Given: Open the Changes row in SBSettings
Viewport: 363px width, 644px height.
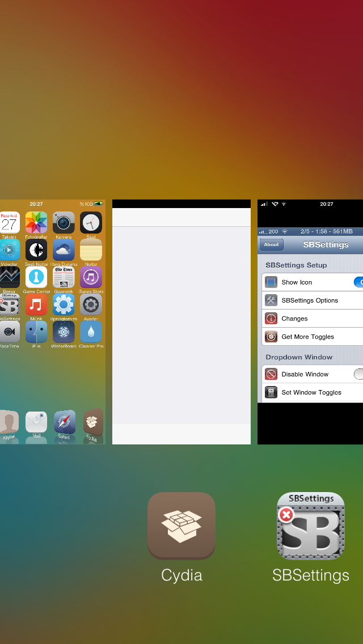Looking at the screenshot, I should (313, 318).
